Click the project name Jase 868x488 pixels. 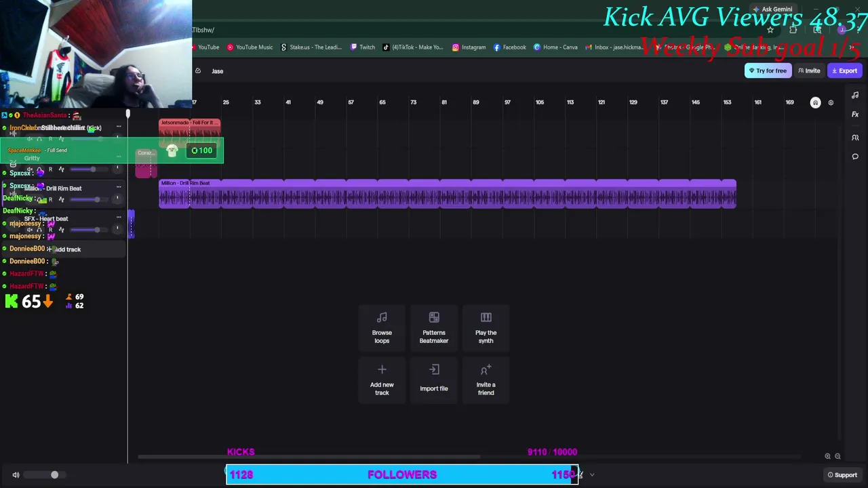[x=217, y=70]
